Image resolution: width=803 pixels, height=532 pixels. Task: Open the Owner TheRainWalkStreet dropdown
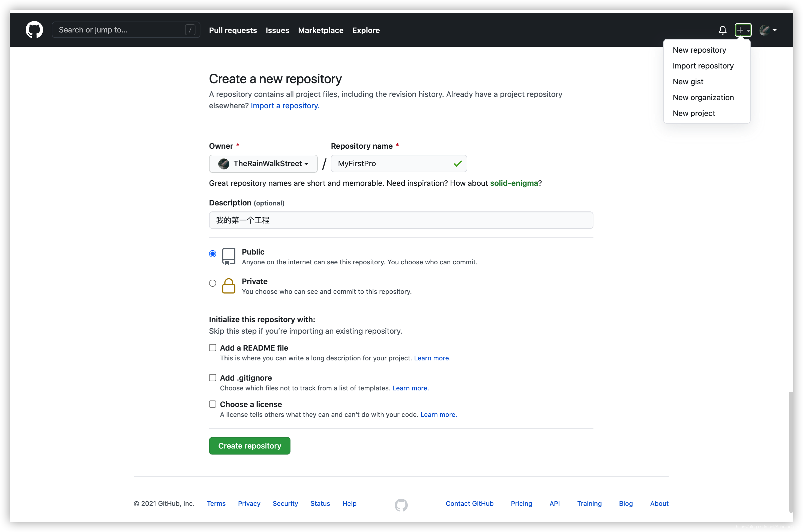point(263,163)
